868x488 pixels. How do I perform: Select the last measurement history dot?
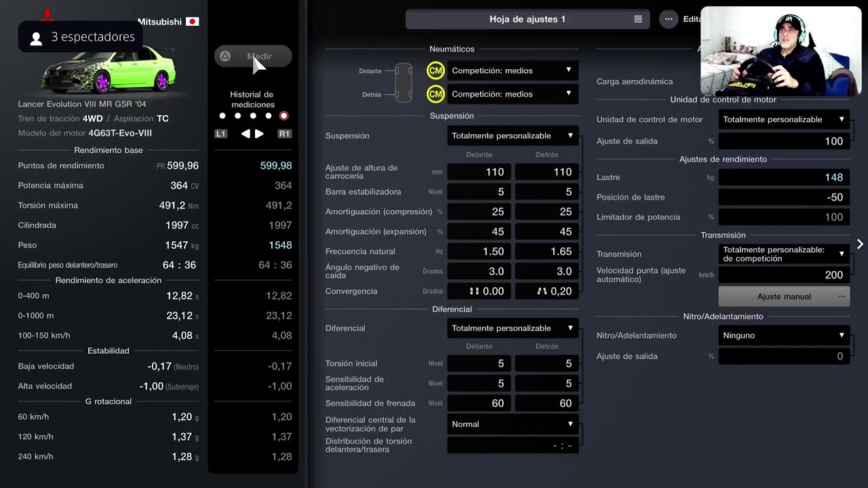point(284,116)
